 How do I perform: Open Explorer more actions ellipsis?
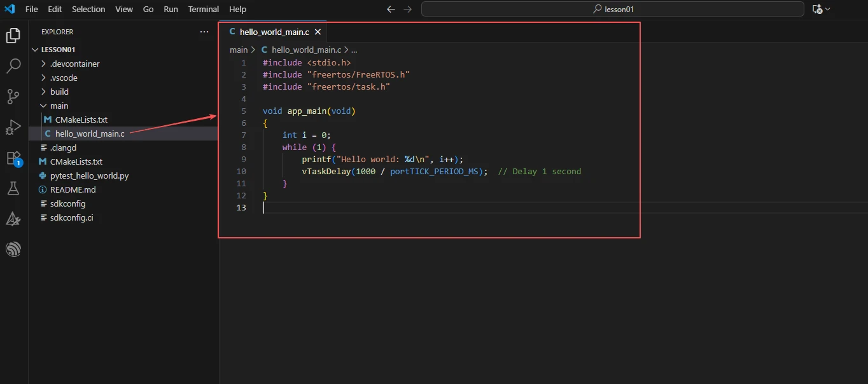[x=204, y=32]
